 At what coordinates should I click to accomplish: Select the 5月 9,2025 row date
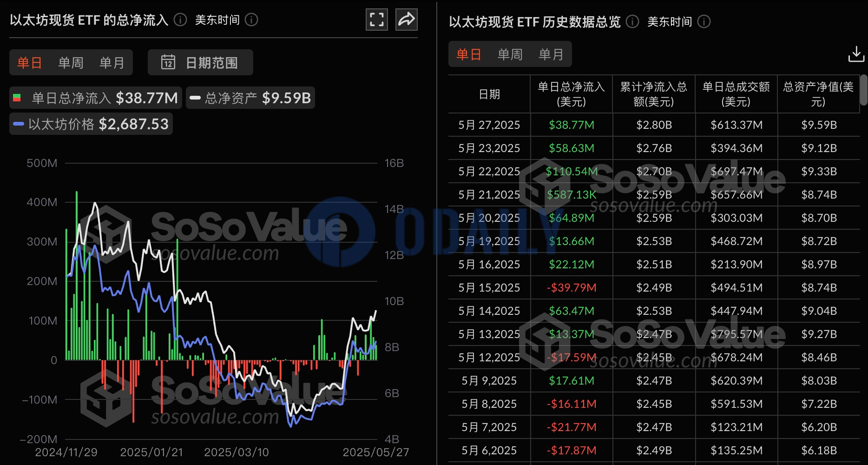pyautogui.click(x=489, y=380)
